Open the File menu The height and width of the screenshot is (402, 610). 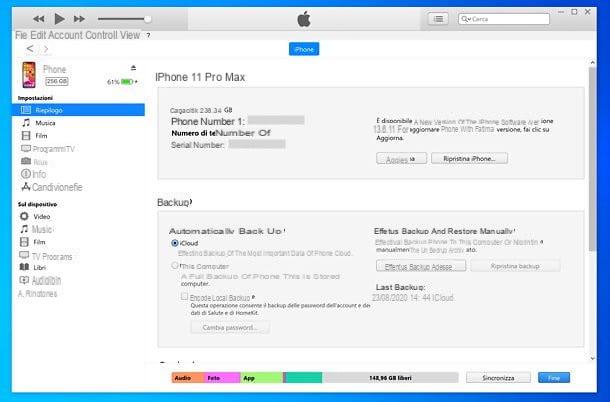pos(21,35)
